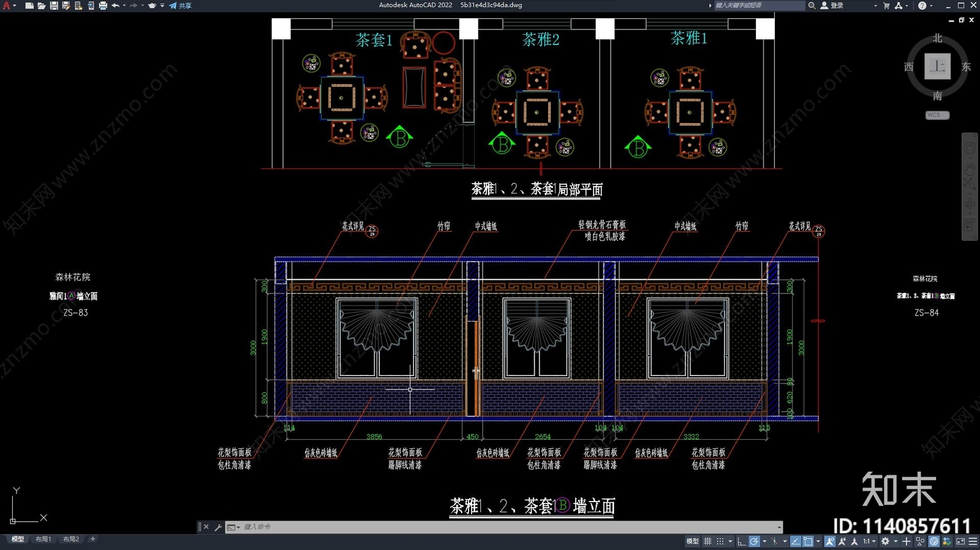Switch to the 布局2 layout tab
Image resolution: width=980 pixels, height=550 pixels.
(71, 539)
